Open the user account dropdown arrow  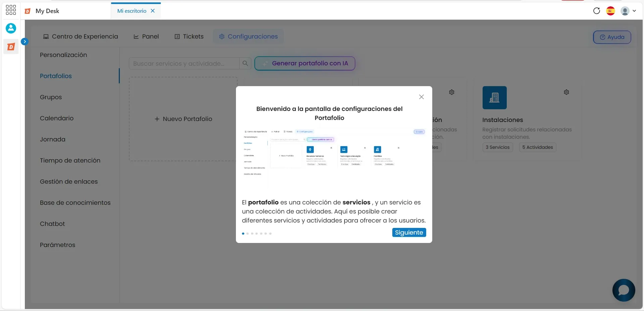634,11
